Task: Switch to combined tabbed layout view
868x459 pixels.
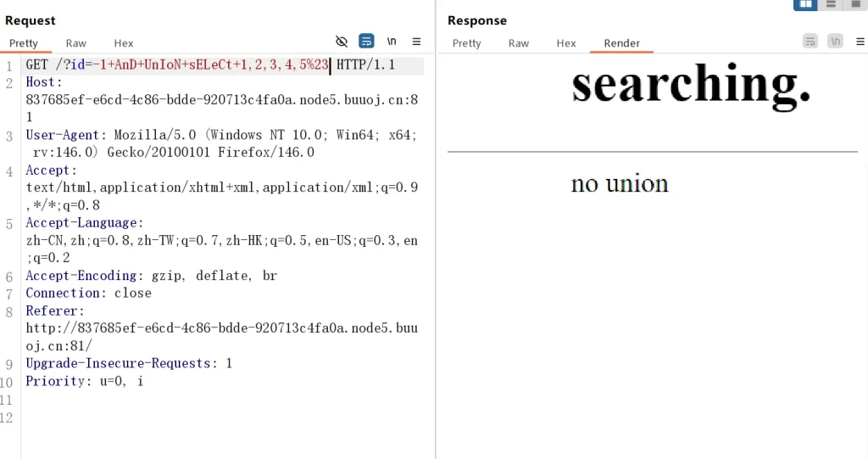Action: [x=855, y=4]
